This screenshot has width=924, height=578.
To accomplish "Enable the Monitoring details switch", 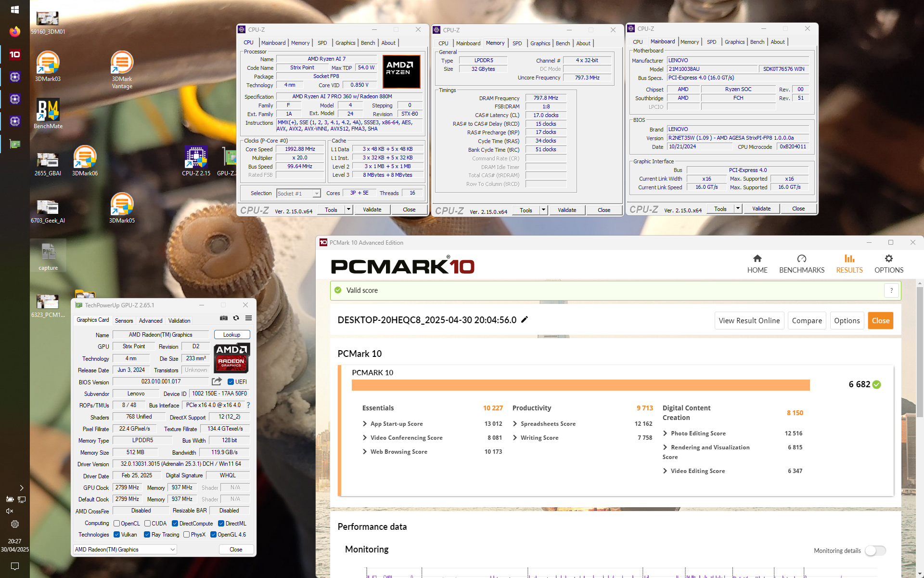I will point(875,551).
